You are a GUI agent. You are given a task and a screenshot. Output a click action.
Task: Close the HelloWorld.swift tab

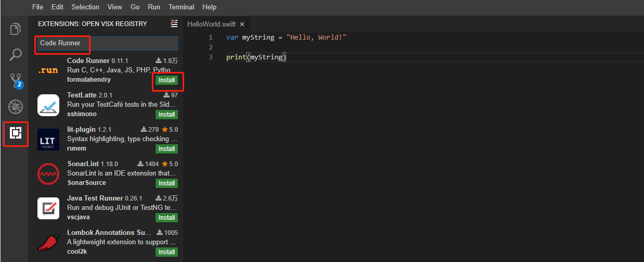pos(242,24)
